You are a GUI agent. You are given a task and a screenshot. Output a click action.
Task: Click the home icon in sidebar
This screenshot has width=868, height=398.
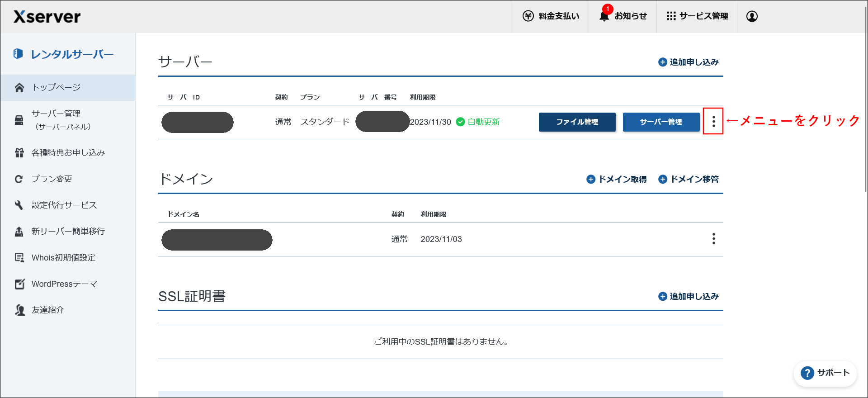19,88
